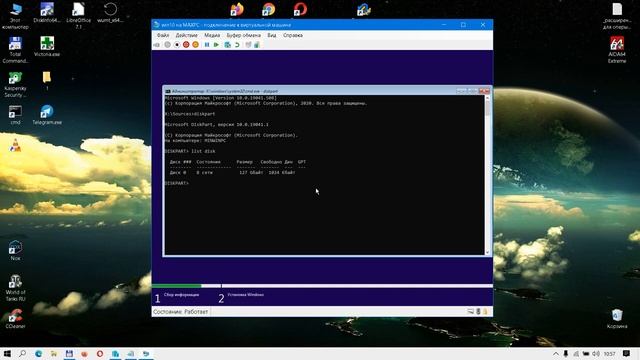This screenshot has height=360, width=640.
Task: Open Этот компьютер desktop icon
Action: coord(16,16)
